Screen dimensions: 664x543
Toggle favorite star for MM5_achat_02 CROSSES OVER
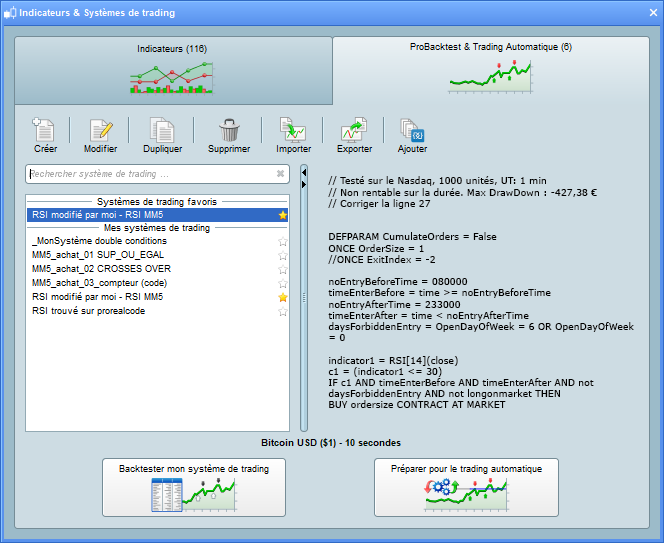point(283,269)
